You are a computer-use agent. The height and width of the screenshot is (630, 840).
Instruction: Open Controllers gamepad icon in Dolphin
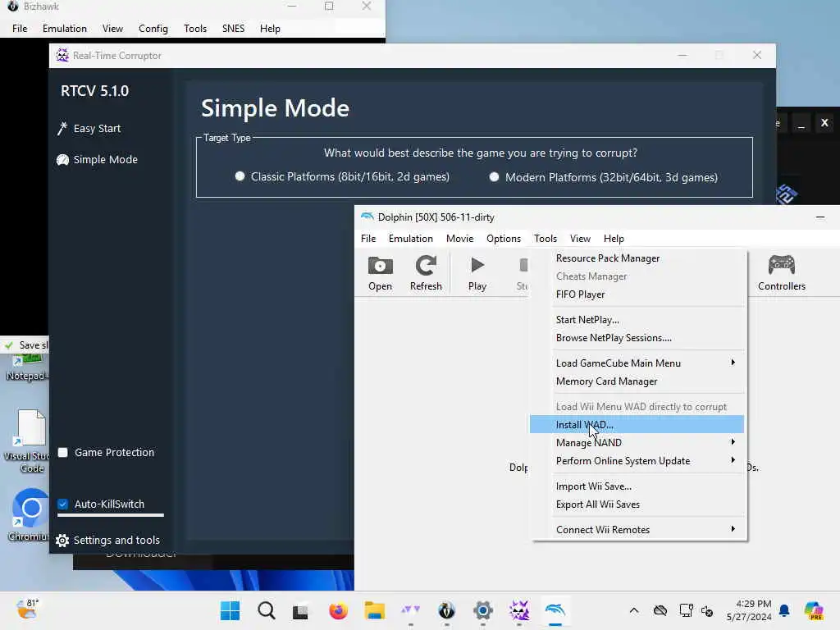782,265
